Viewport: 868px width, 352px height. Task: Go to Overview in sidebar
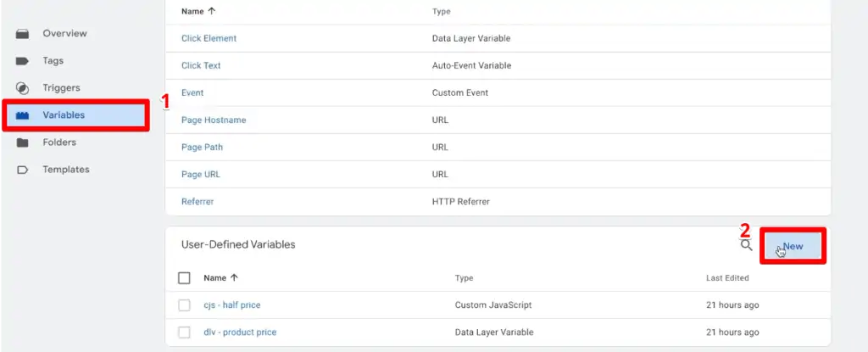coord(64,33)
